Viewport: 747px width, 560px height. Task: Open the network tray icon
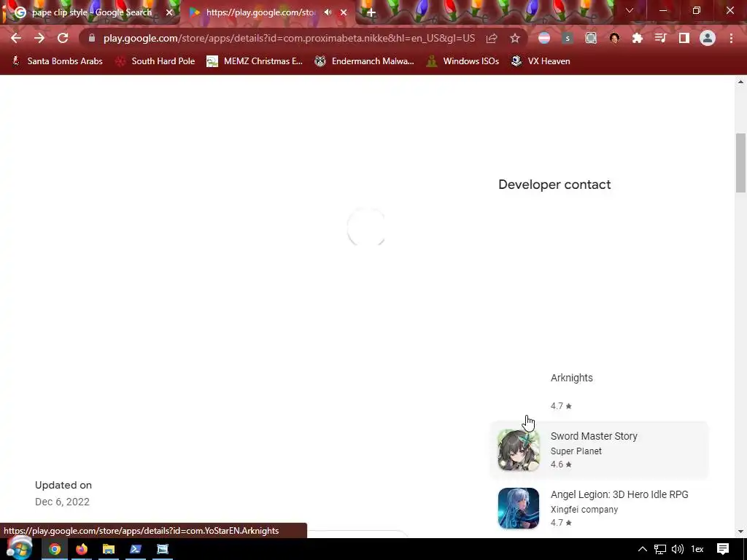(659, 549)
